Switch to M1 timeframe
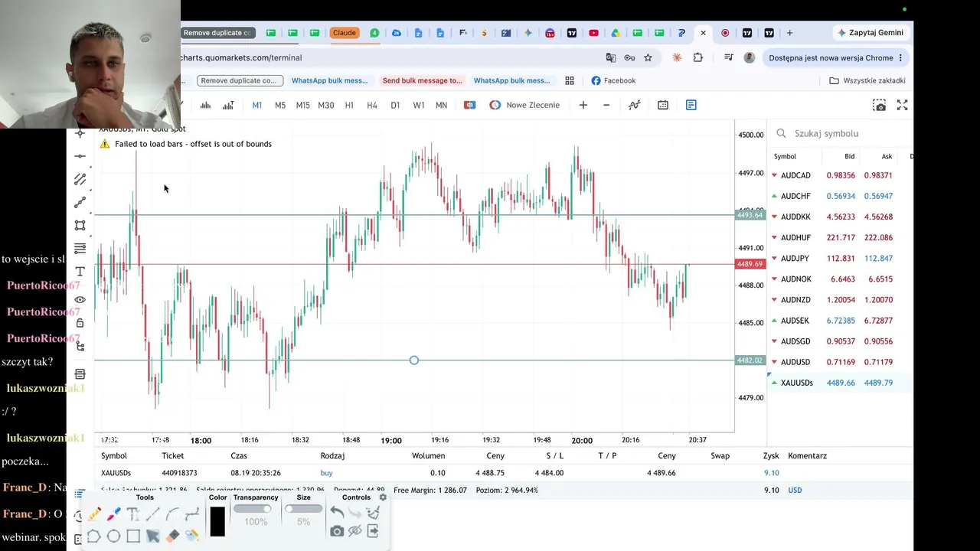The image size is (980, 551). (257, 105)
